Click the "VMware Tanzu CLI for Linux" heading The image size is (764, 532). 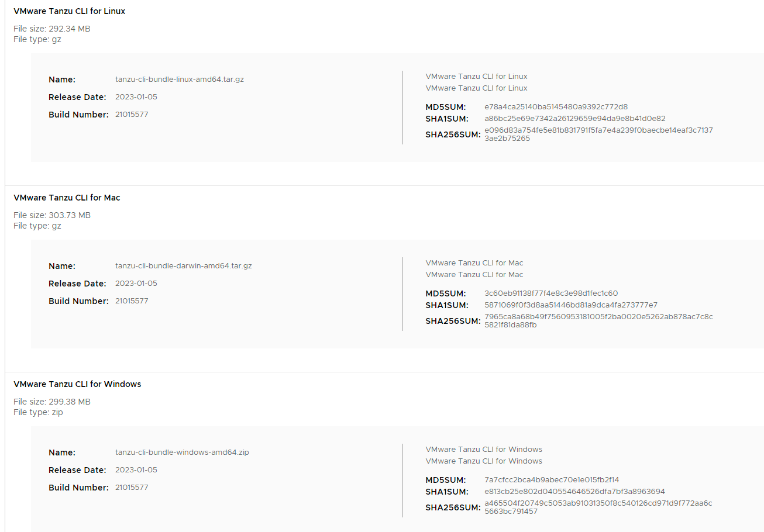tap(69, 11)
